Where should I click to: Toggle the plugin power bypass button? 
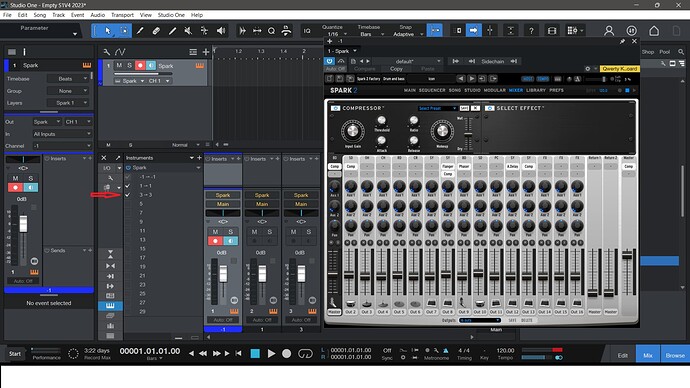point(329,61)
